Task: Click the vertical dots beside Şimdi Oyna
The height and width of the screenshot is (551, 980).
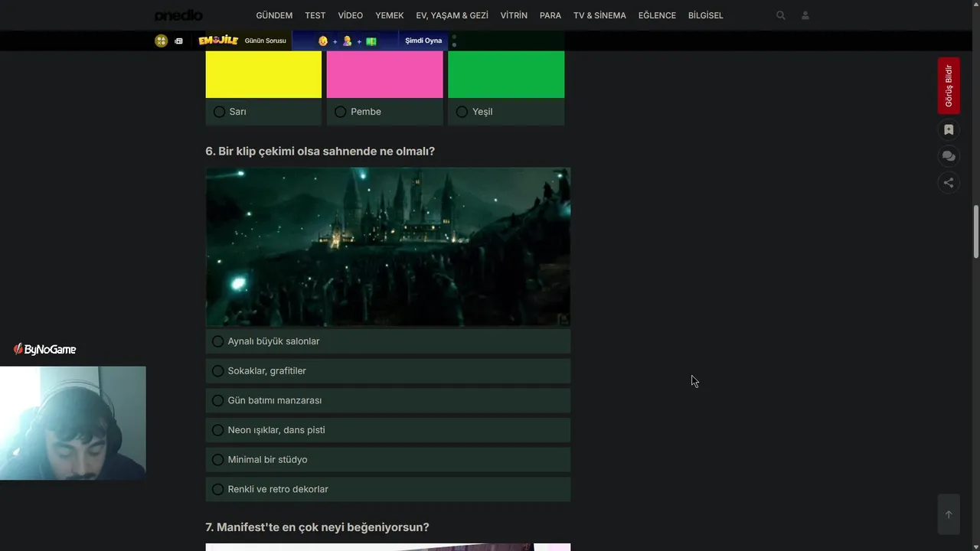Action: (454, 41)
